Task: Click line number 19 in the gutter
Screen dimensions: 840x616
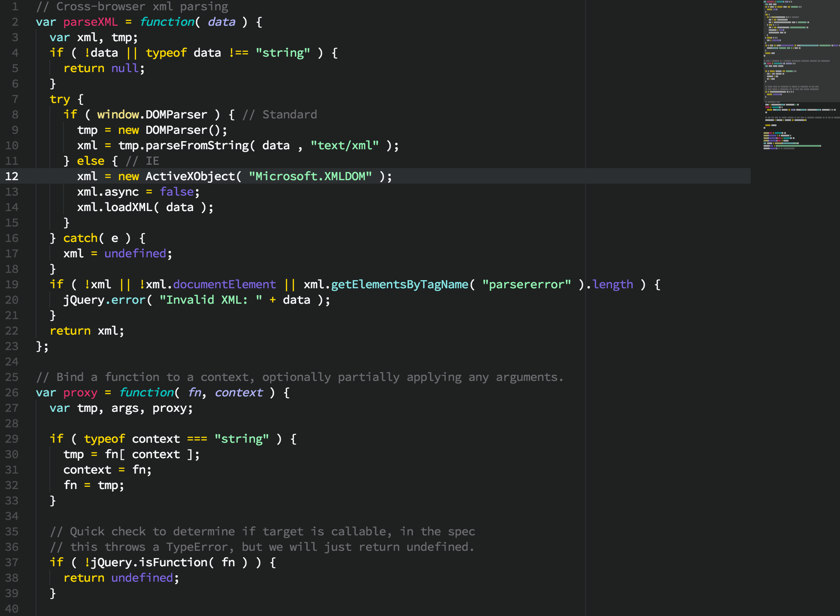Action: (x=12, y=284)
